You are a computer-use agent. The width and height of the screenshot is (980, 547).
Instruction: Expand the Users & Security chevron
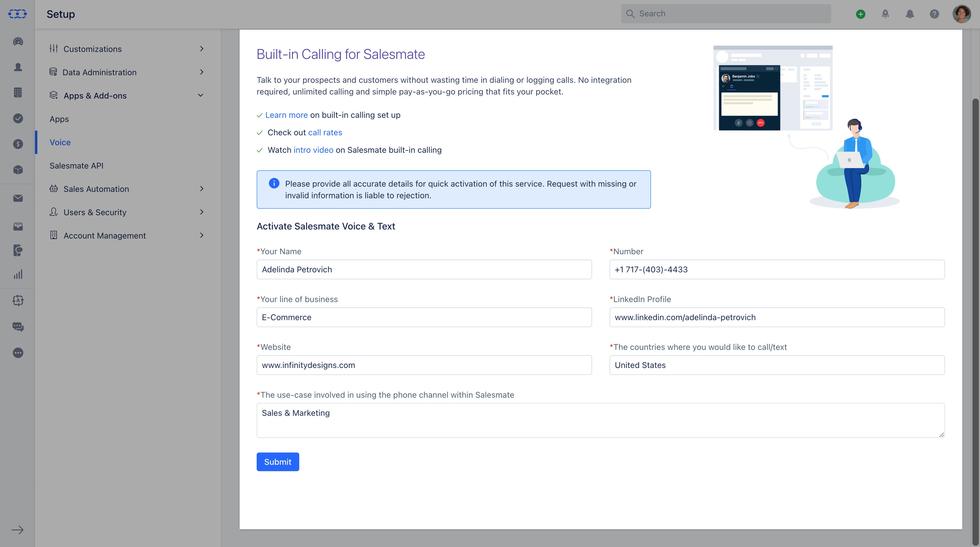pos(202,212)
